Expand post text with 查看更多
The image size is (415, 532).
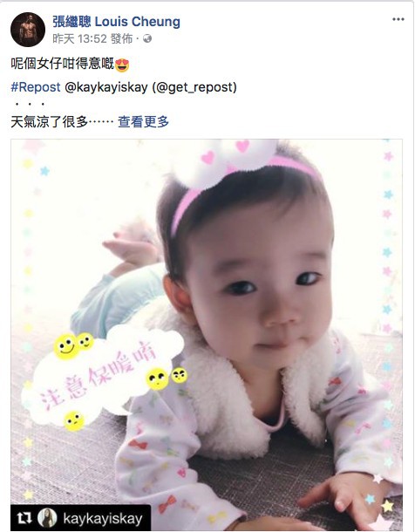coord(143,122)
